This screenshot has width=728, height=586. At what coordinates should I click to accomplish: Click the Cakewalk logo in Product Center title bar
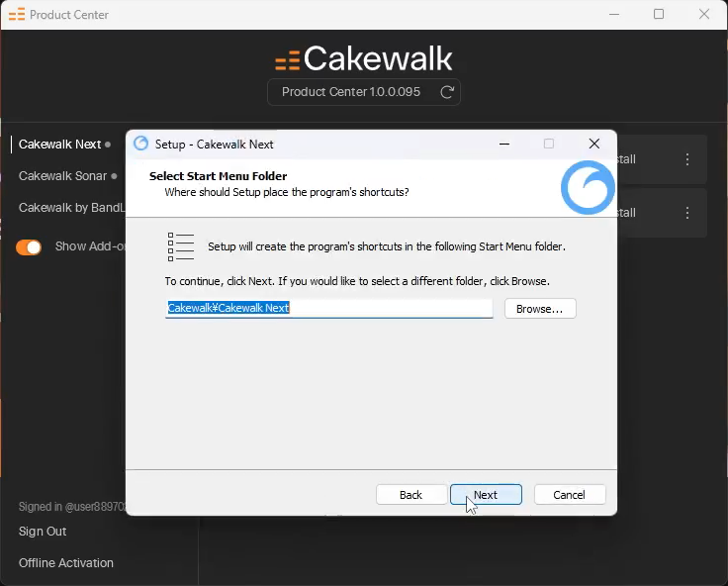[17, 15]
